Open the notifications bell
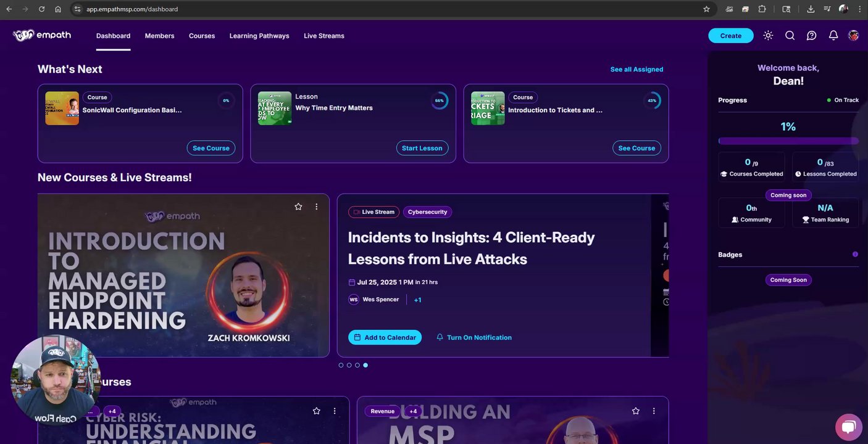Image resolution: width=868 pixels, height=444 pixels. (x=833, y=35)
